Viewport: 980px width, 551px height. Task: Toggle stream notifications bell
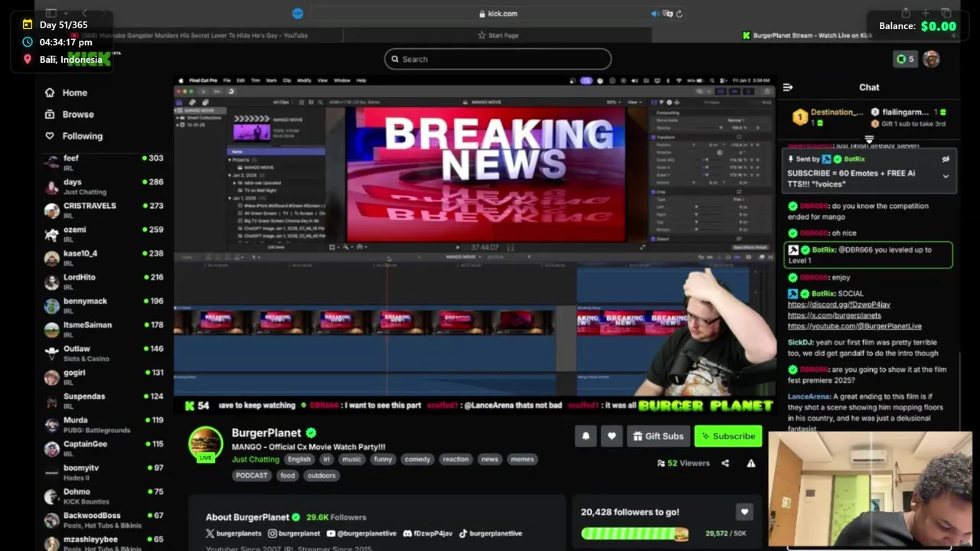coord(586,436)
